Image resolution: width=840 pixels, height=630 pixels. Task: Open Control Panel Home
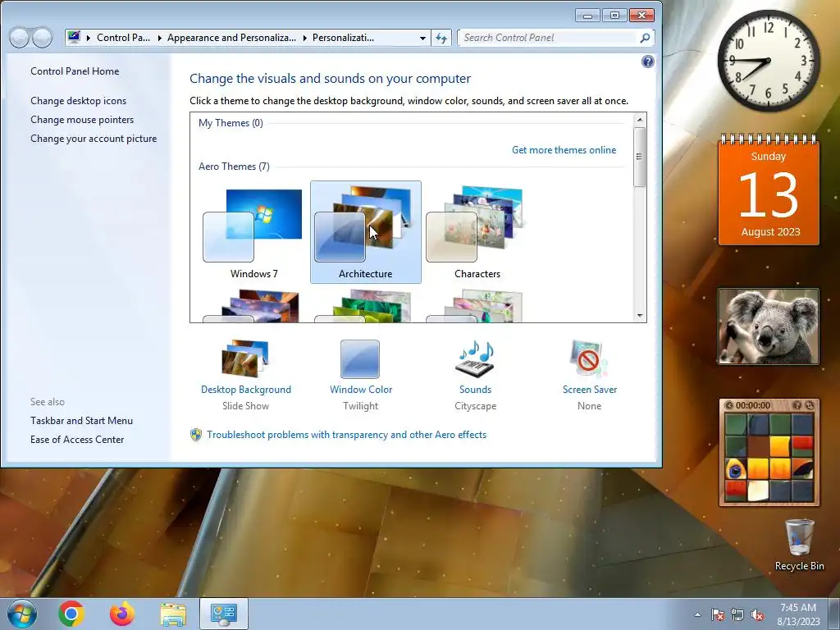coord(75,71)
